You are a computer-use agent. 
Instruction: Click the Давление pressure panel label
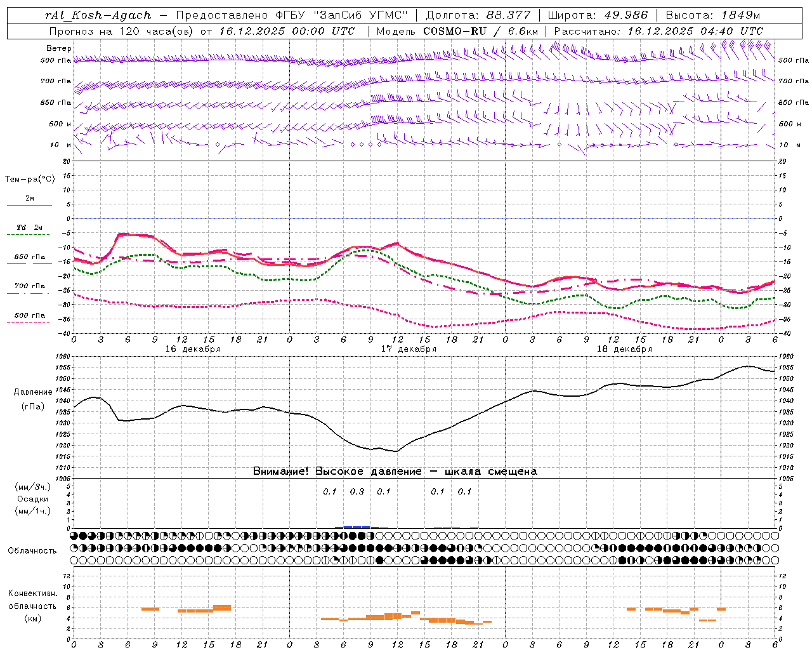coord(32,392)
